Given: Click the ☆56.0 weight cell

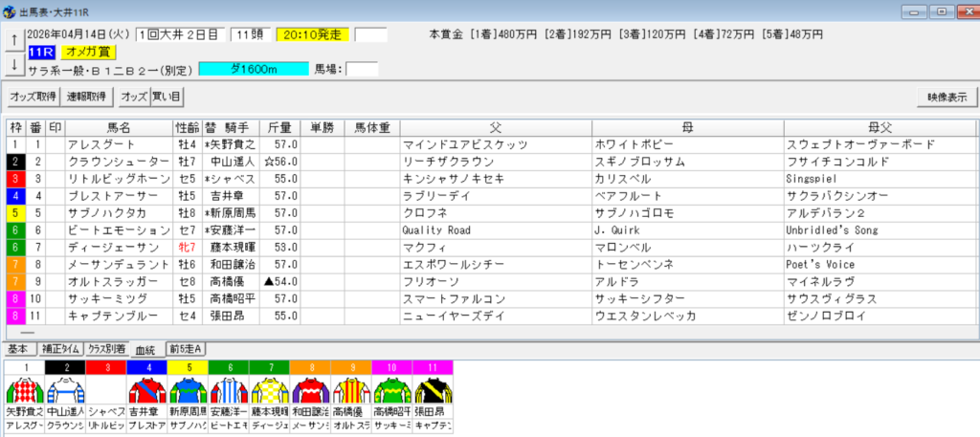Looking at the screenshot, I should point(278,162).
